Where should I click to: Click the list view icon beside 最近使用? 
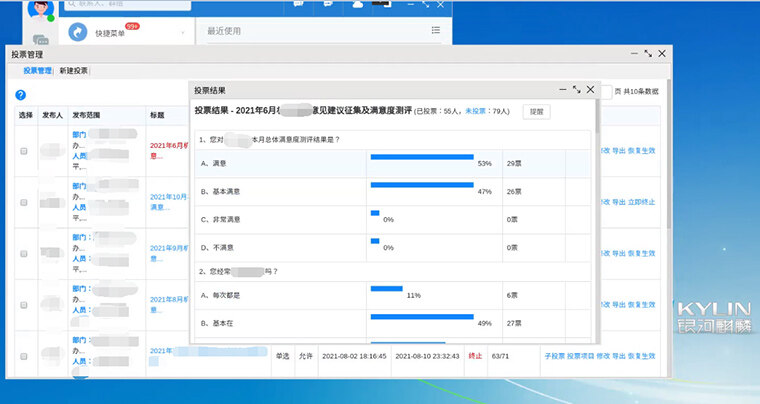pos(435,31)
